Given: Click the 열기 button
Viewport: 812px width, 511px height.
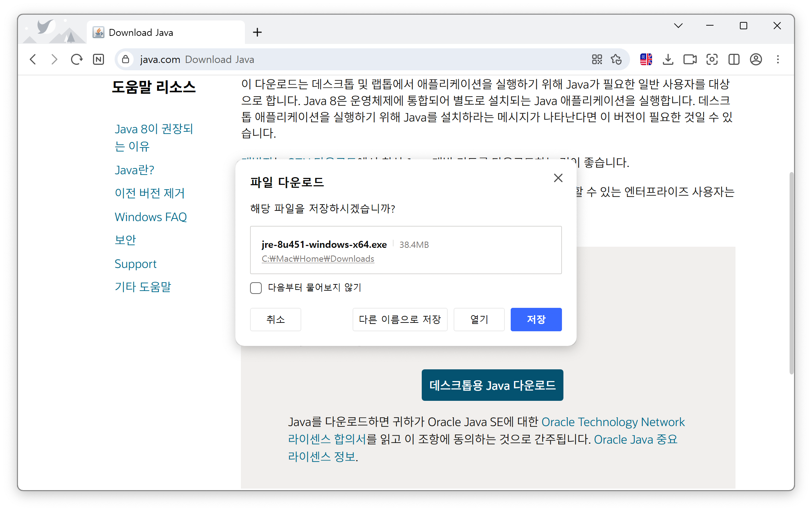Looking at the screenshot, I should pos(479,320).
